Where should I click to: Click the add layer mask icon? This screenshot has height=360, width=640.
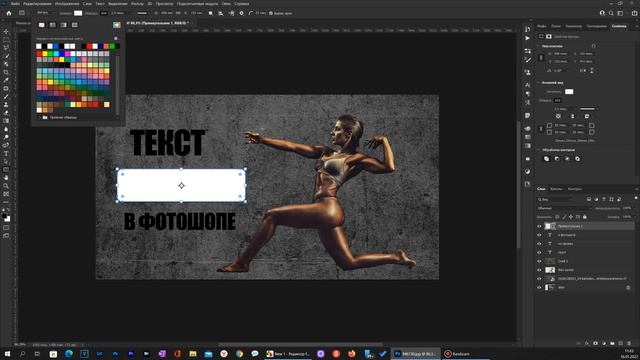[596, 343]
